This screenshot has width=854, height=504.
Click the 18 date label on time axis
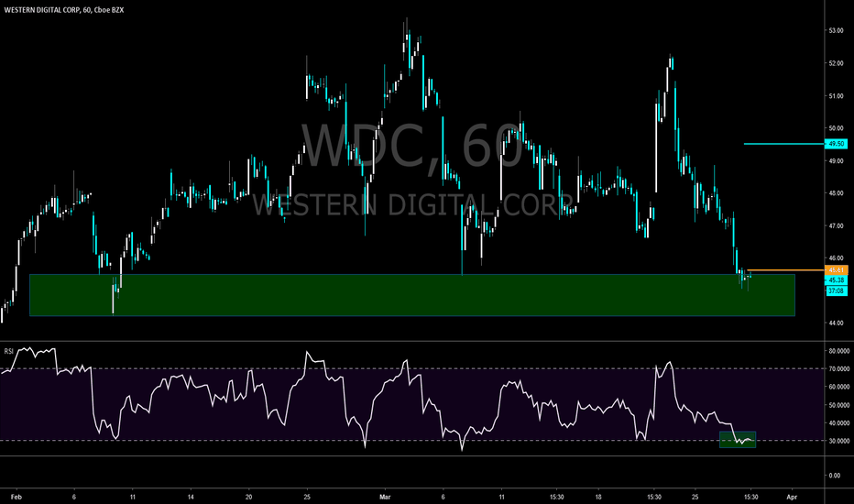click(598, 497)
